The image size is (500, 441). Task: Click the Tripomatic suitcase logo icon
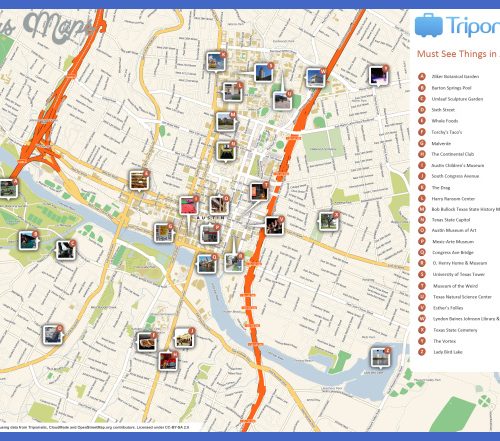429,25
